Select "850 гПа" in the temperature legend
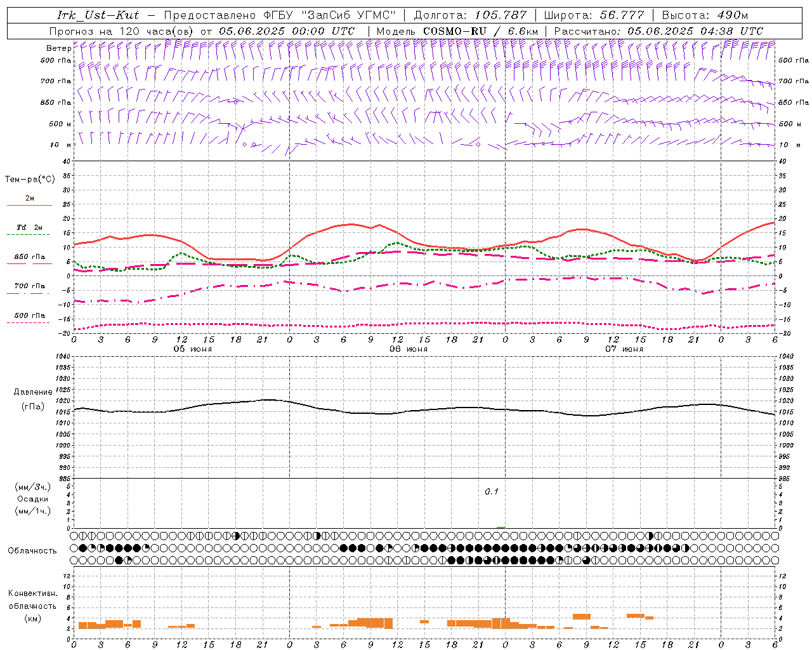 pyautogui.click(x=30, y=257)
